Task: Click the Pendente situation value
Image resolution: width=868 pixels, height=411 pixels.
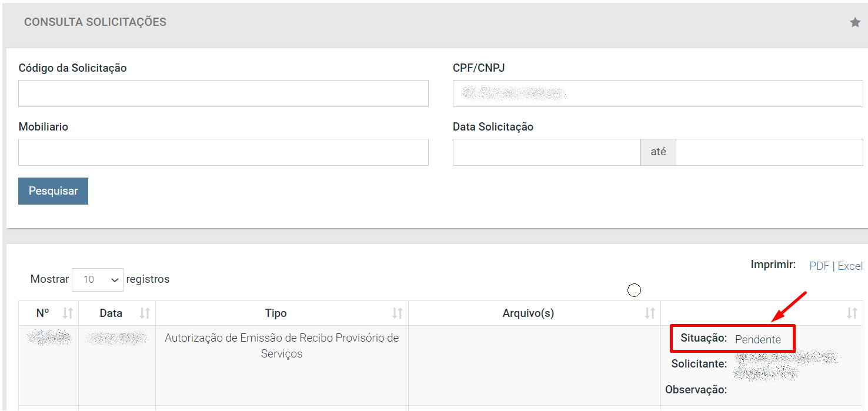Action: click(x=758, y=340)
